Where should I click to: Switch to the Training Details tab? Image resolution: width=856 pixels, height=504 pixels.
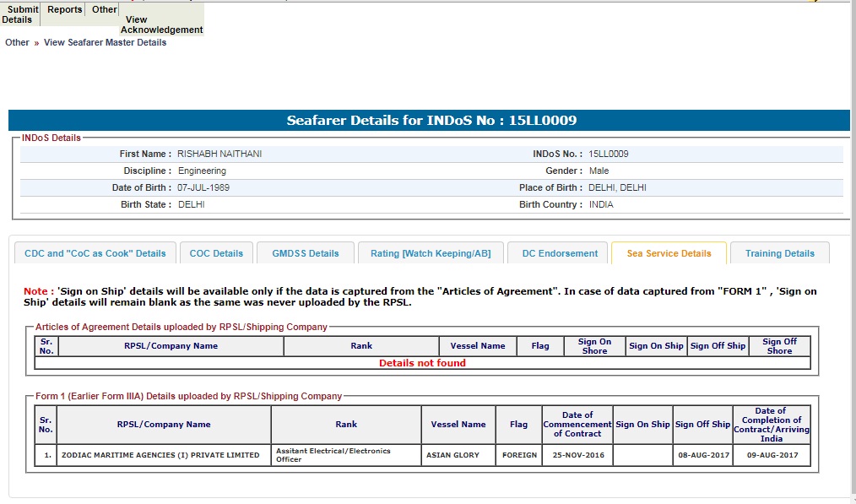780,253
